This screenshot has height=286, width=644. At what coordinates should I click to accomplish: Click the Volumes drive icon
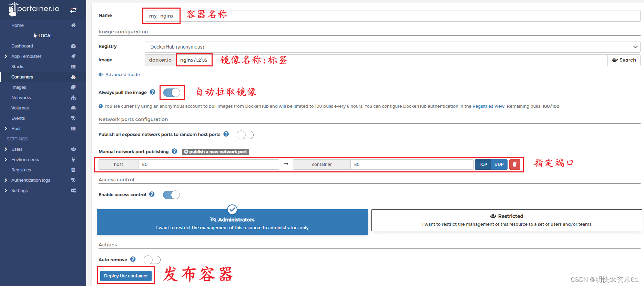(73, 108)
